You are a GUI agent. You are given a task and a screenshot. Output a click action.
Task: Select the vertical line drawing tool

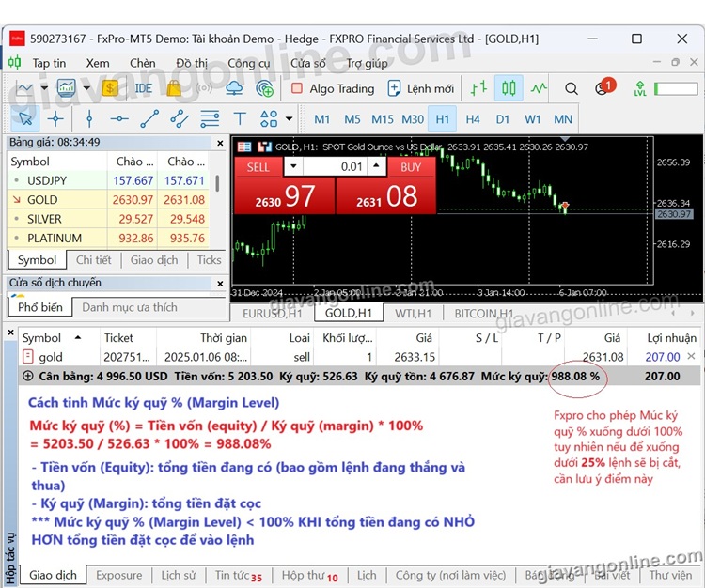click(89, 119)
